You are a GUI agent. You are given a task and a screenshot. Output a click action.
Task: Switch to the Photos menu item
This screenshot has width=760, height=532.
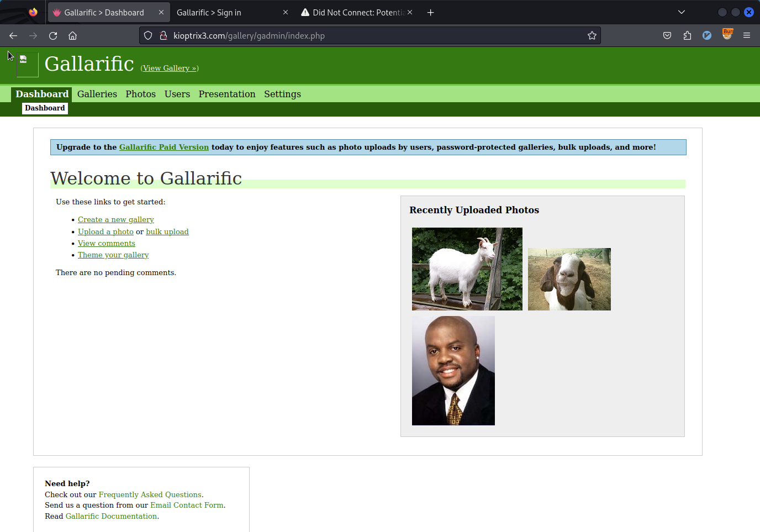[x=140, y=94]
